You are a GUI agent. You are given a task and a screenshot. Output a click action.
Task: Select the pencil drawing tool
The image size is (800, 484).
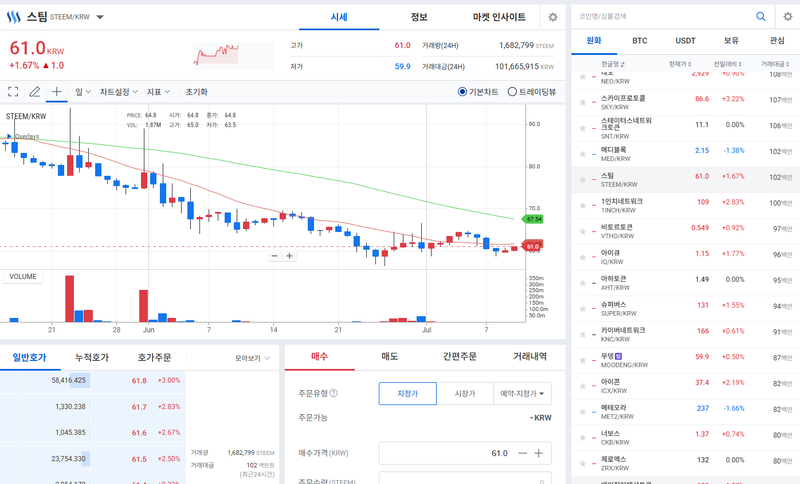(x=35, y=92)
